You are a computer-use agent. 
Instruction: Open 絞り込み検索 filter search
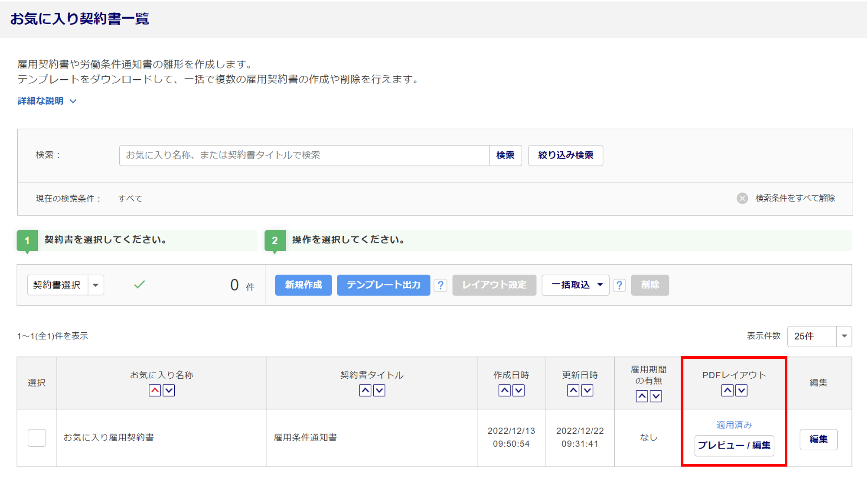[565, 155]
